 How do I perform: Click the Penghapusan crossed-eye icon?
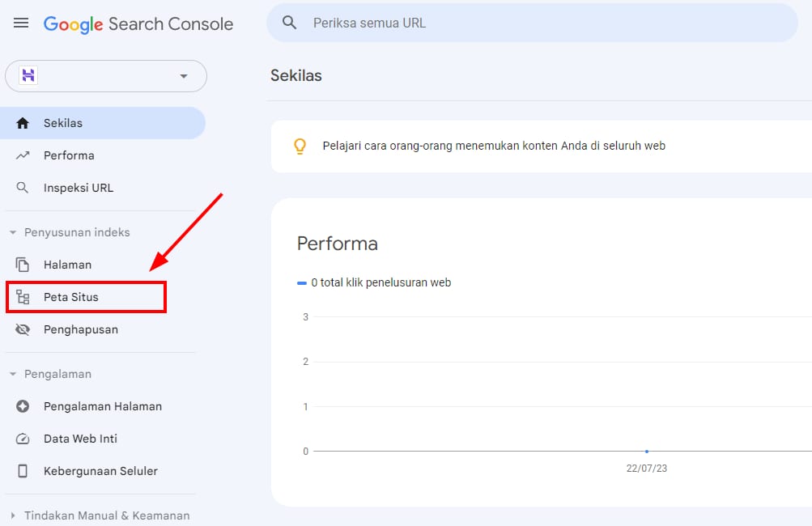(23, 329)
